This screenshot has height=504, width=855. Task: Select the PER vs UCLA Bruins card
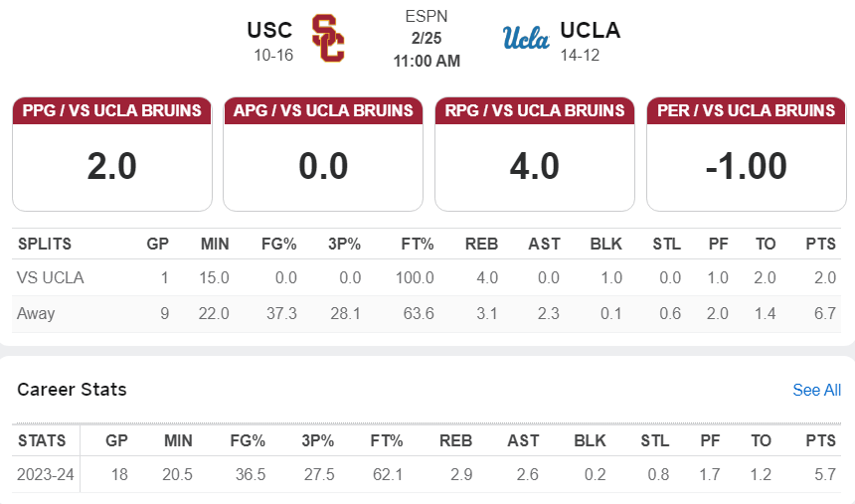click(x=747, y=154)
